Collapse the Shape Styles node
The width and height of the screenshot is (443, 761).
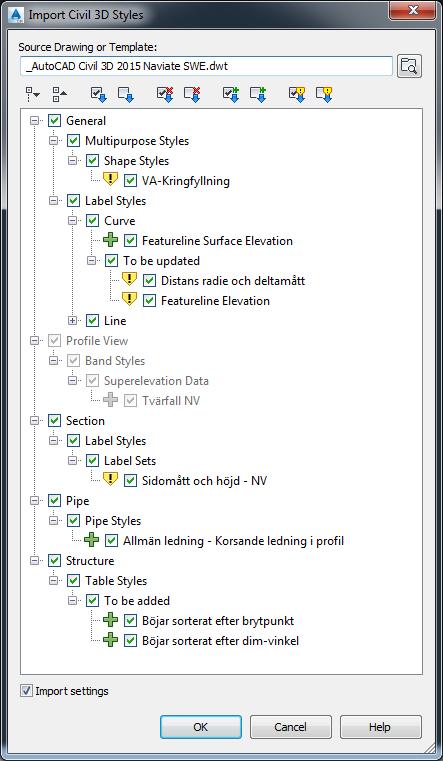(x=72, y=161)
